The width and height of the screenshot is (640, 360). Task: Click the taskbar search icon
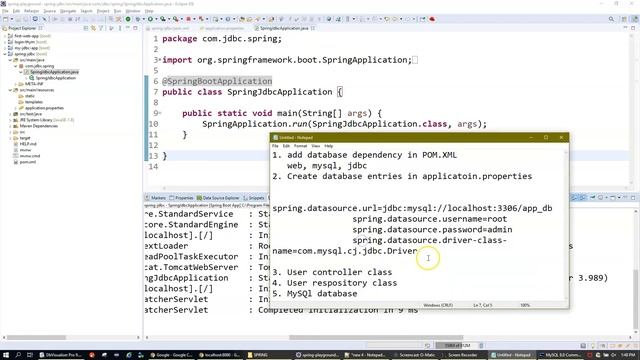[x=19, y=355]
